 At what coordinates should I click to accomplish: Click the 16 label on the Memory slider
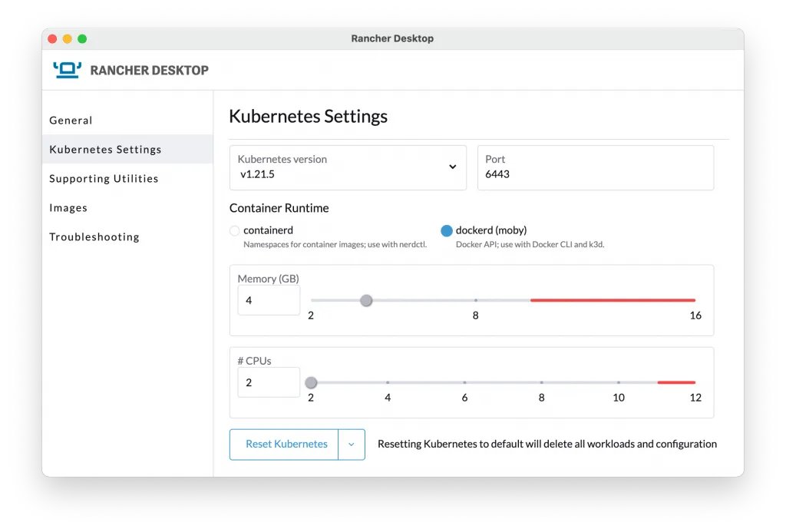(x=695, y=316)
